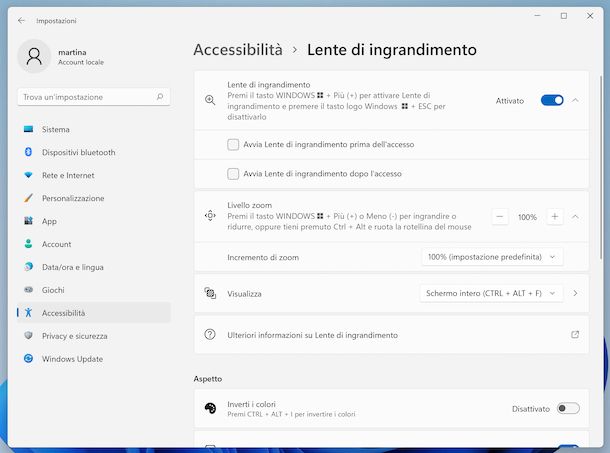
Task: Open Sistema settings page
Action: [x=94, y=129]
